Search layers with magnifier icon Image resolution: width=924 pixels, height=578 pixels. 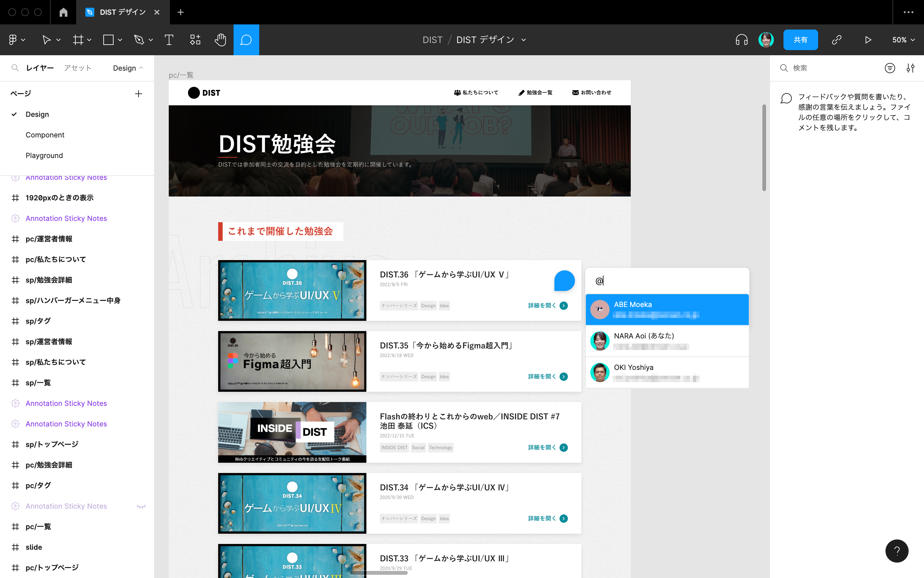[15, 68]
